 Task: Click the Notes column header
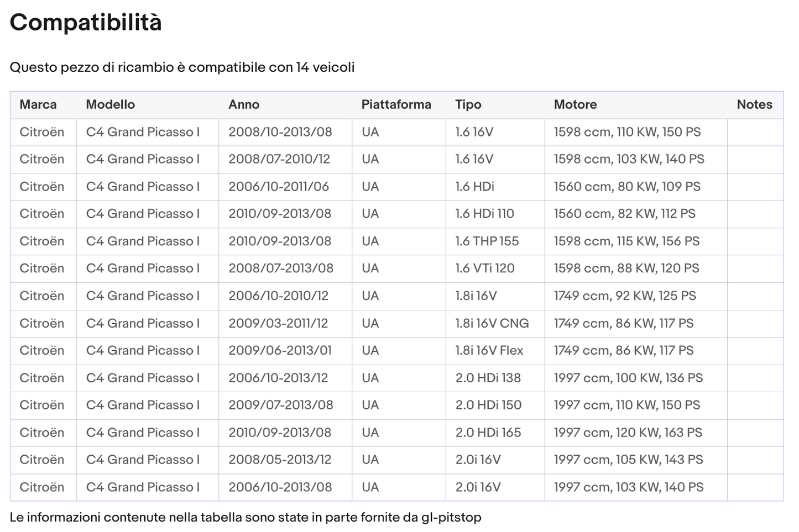click(754, 104)
